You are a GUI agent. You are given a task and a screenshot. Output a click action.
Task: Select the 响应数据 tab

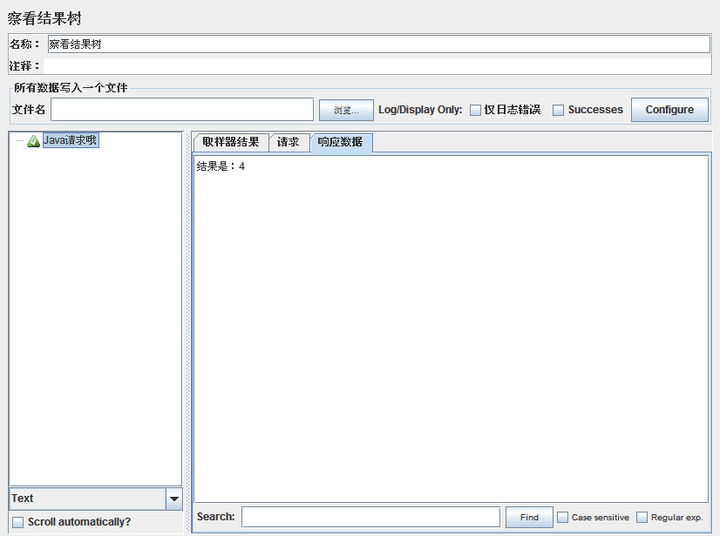[x=340, y=142]
